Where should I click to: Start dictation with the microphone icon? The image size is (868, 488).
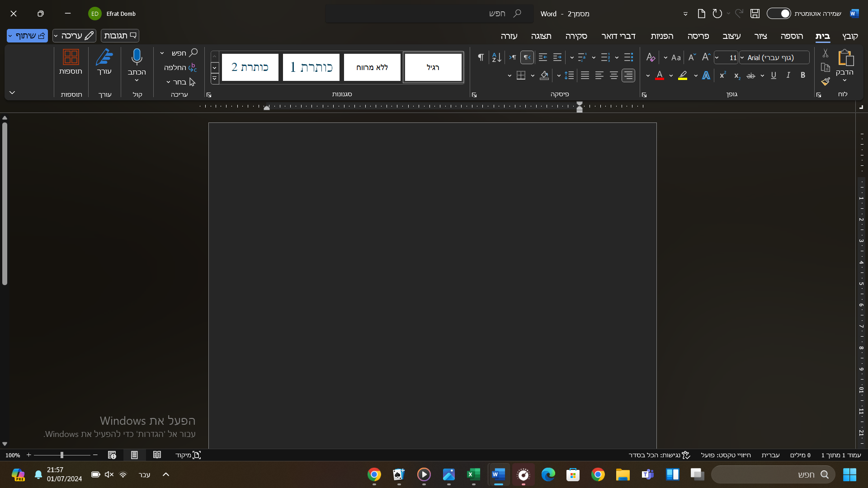137,57
